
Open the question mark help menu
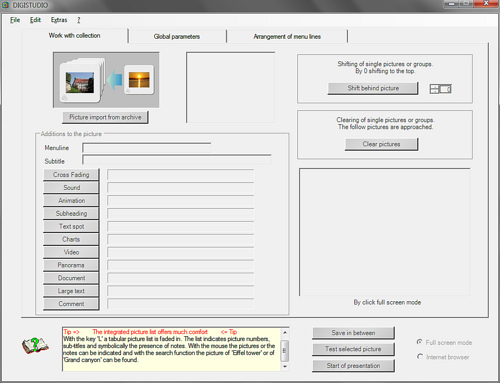coord(79,20)
